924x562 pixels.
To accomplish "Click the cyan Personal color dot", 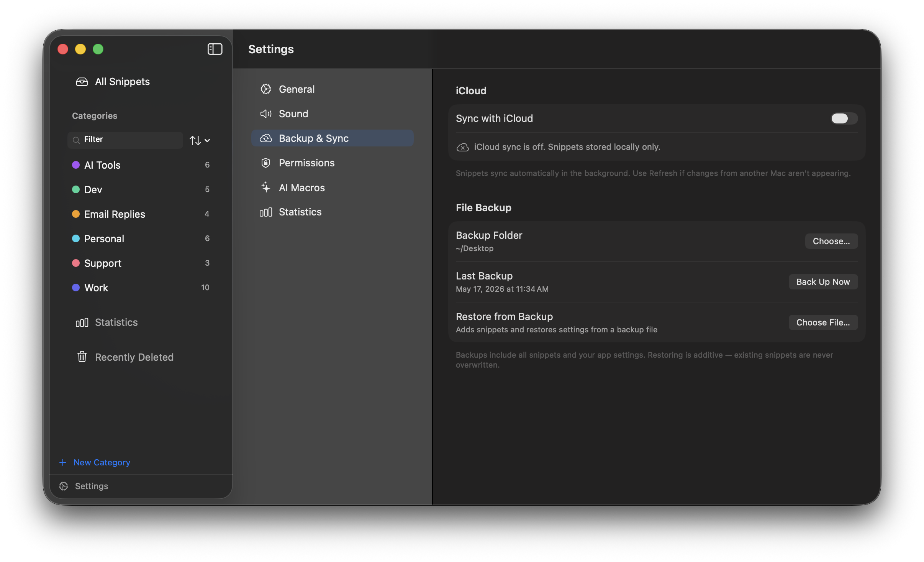I will pyautogui.click(x=76, y=238).
